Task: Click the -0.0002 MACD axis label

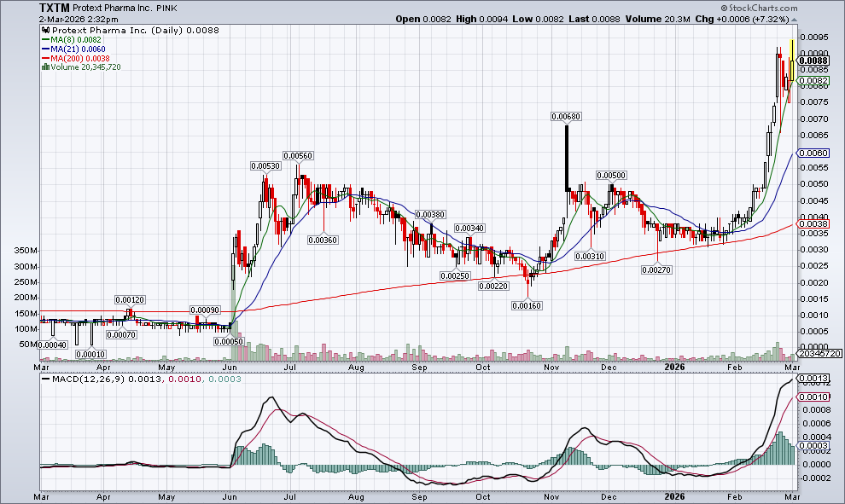Action: [815, 478]
